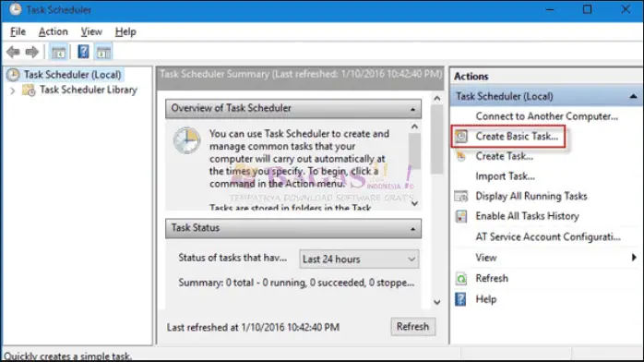Viewport: 644px width, 362px height.
Task: Click Display All Running Tasks action
Action: 531,197
